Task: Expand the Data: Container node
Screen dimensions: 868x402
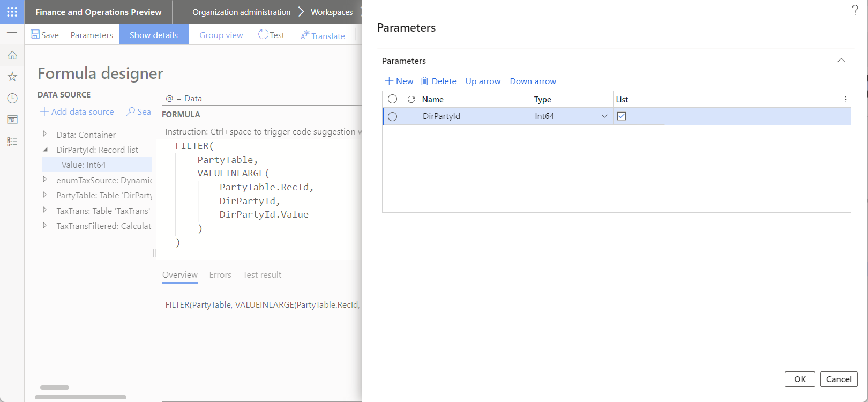Action: [x=45, y=134]
